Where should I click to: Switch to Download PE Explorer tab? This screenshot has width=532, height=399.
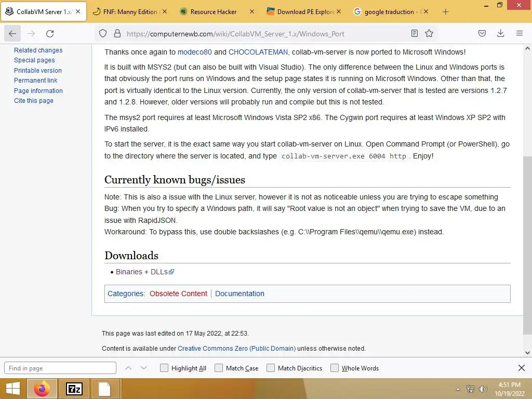[304, 11]
